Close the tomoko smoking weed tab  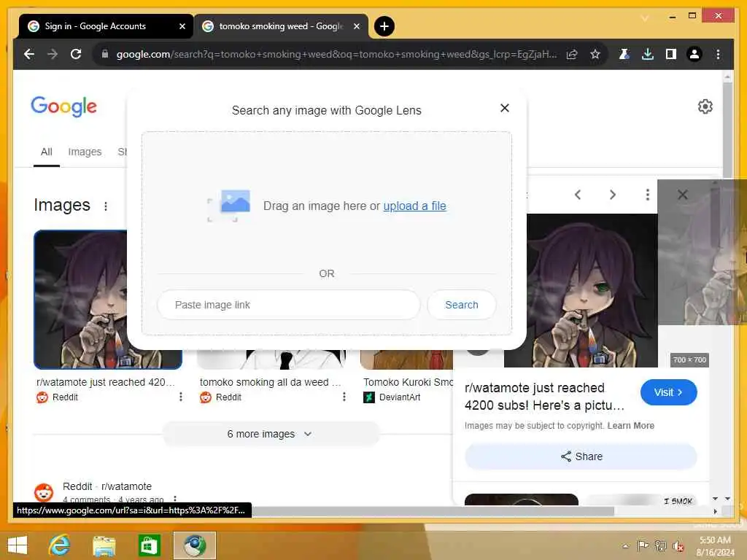point(356,26)
